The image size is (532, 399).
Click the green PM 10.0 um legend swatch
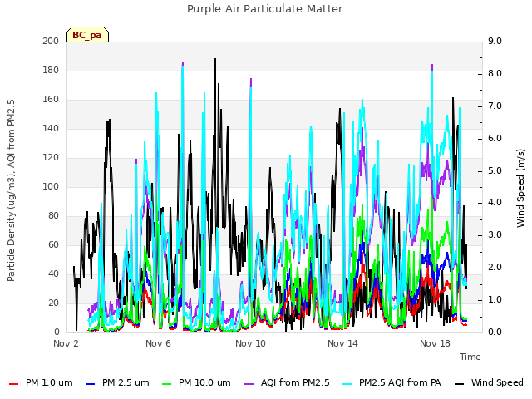click(x=166, y=384)
